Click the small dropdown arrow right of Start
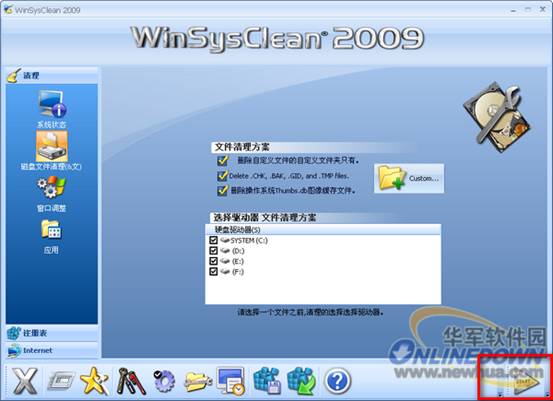Viewport: 553px width, 401px height. pyautogui.click(x=547, y=394)
